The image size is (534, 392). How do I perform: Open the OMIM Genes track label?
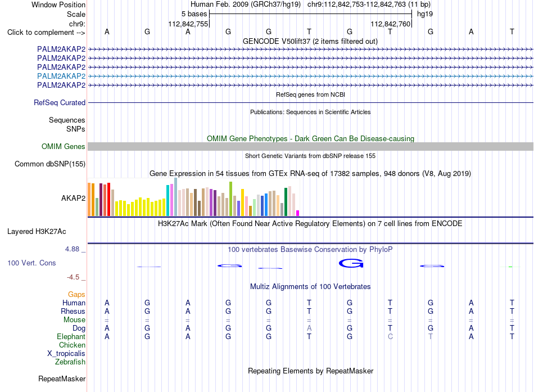click(64, 147)
